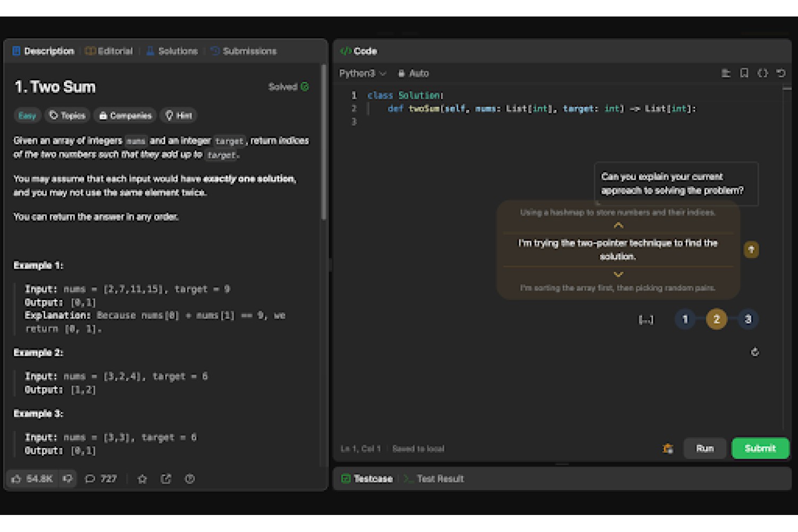The width and height of the screenshot is (798, 532).
Task: Click the debugger icon beside Run
Action: pyautogui.click(x=668, y=448)
